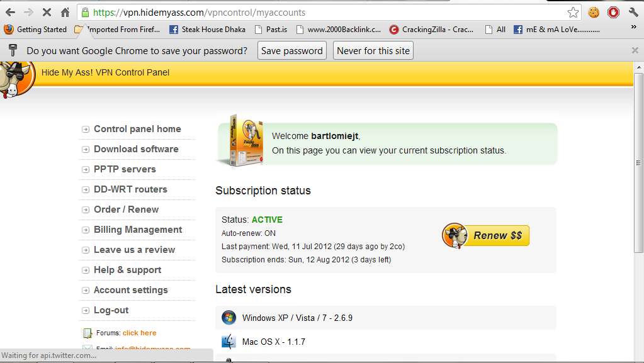
Task: Open the www.2000Backlink bookmark
Action: coord(339,30)
